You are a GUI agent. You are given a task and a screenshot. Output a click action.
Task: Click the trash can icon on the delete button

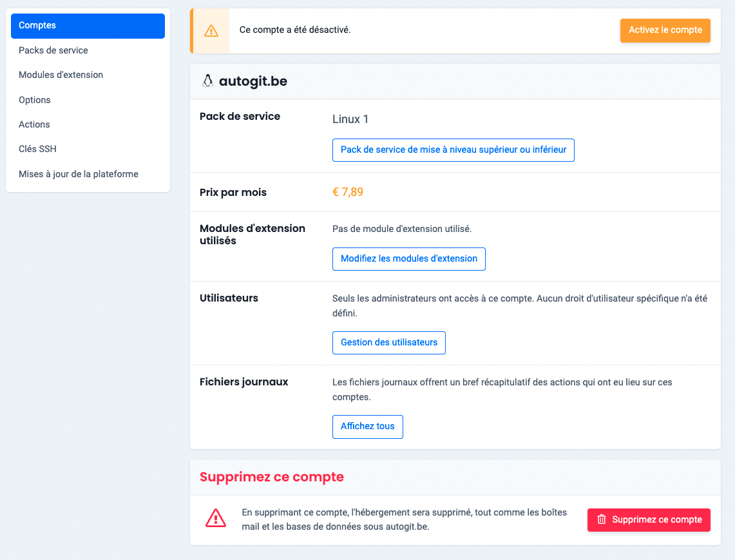[x=602, y=519]
